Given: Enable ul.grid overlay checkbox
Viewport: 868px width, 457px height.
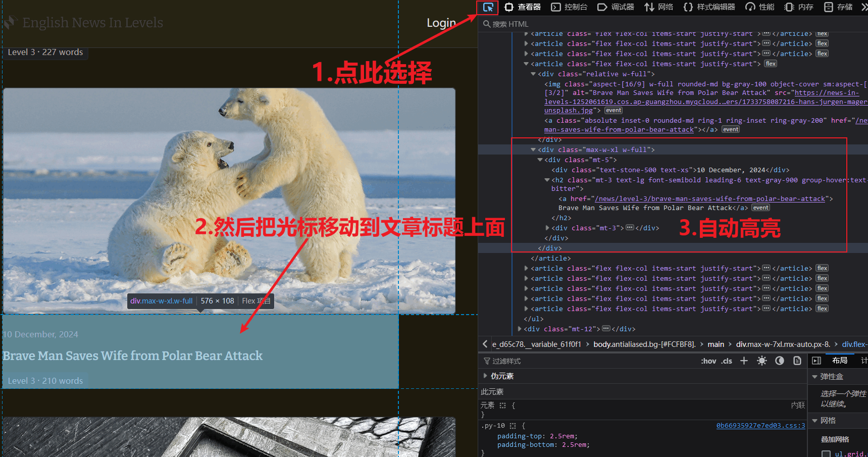Looking at the screenshot, I should [826, 454].
